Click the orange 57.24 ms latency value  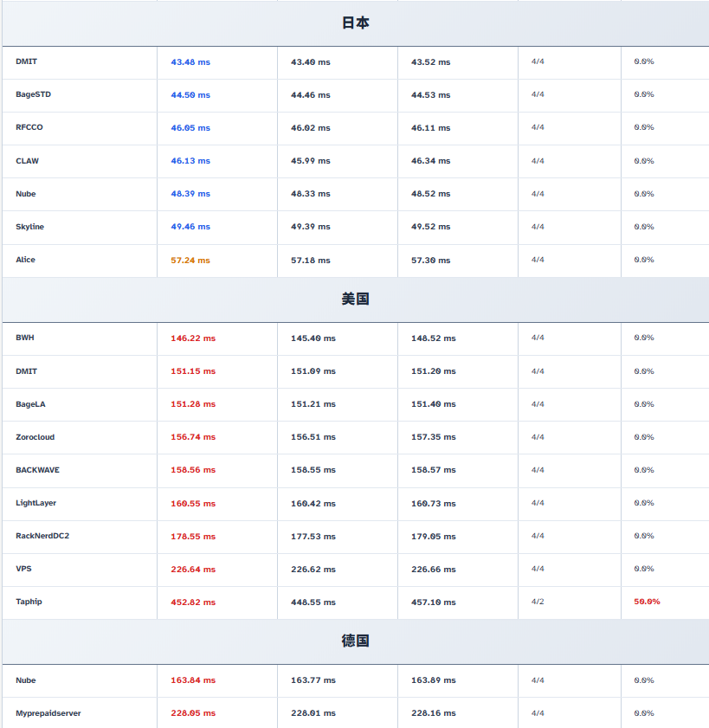(190, 260)
